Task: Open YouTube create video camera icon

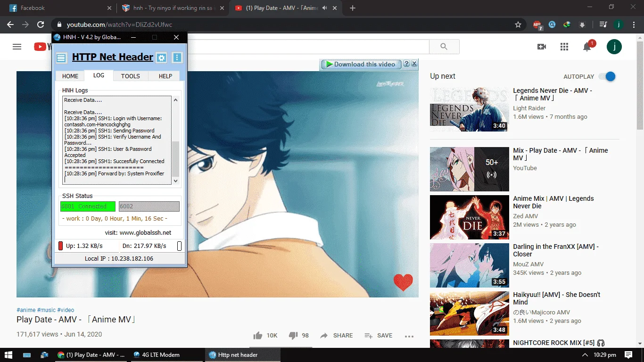Action: click(542, 46)
